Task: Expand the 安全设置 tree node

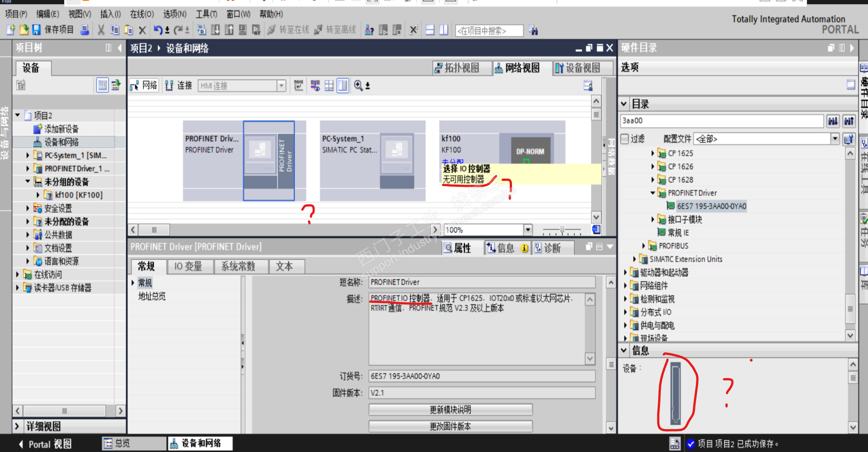Action: point(28,208)
